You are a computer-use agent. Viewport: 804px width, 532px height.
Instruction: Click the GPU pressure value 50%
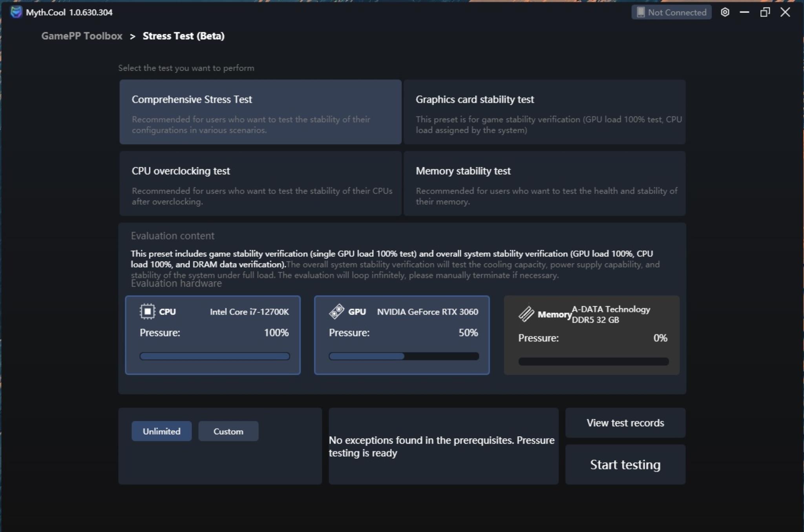coord(468,333)
